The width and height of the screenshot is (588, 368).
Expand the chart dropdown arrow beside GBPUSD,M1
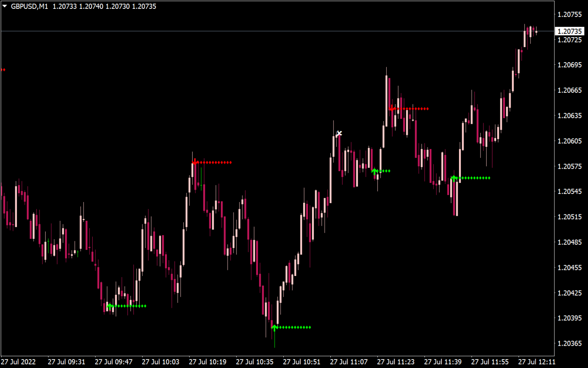pyautogui.click(x=5, y=6)
